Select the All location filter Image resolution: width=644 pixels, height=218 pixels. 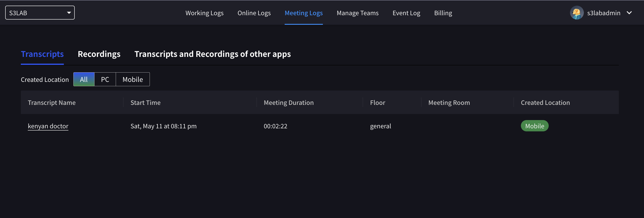tap(84, 79)
